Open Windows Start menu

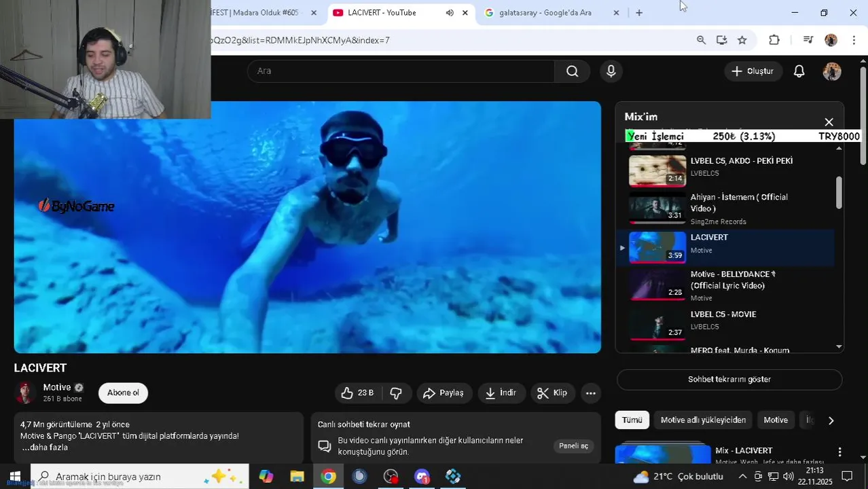(15, 477)
